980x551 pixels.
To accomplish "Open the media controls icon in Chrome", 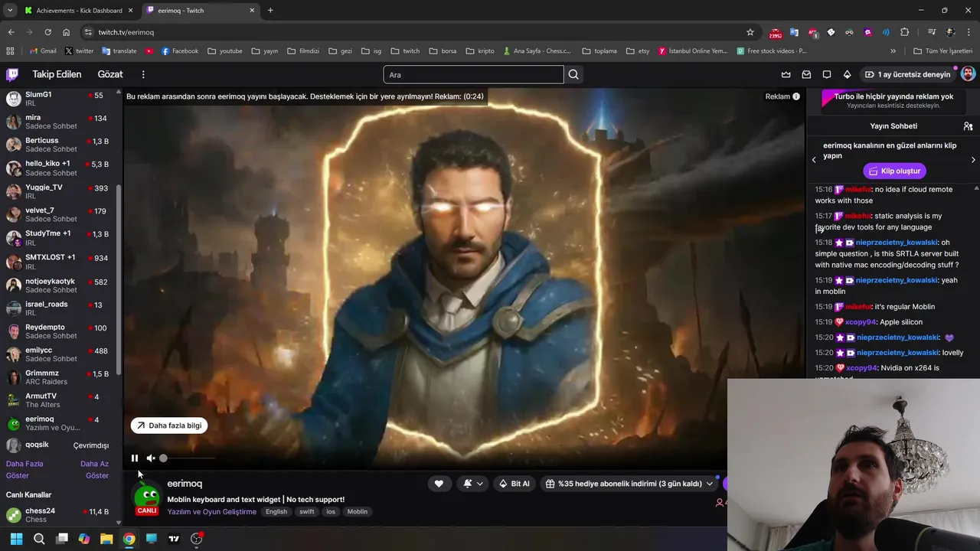I will pos(932,32).
